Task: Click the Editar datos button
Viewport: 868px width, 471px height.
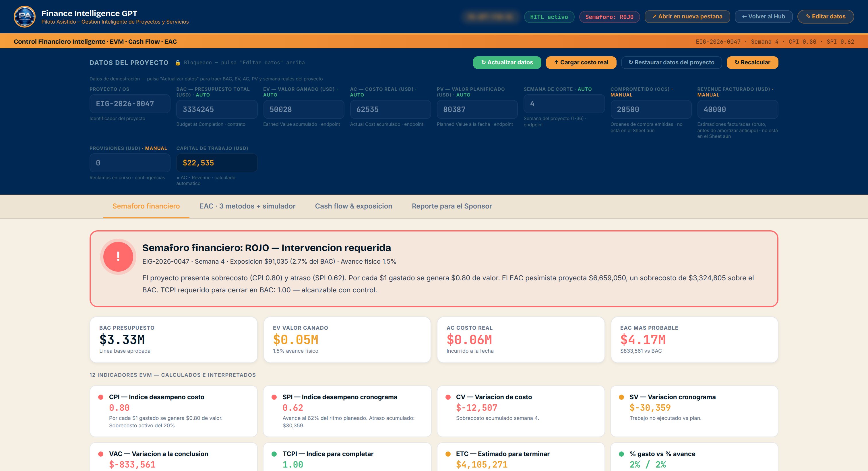Action: pos(826,17)
